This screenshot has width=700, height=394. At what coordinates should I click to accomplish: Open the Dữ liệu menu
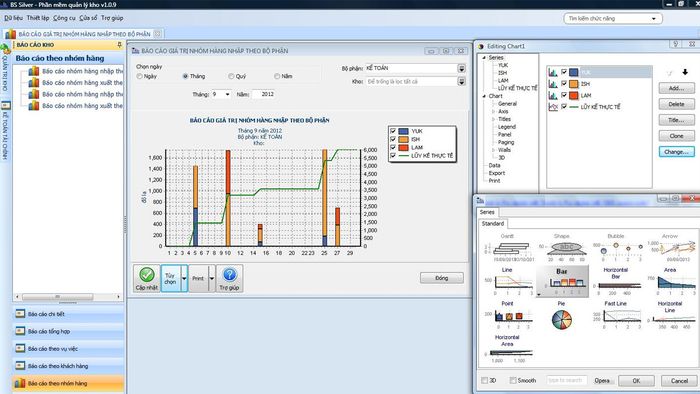pyautogui.click(x=13, y=18)
